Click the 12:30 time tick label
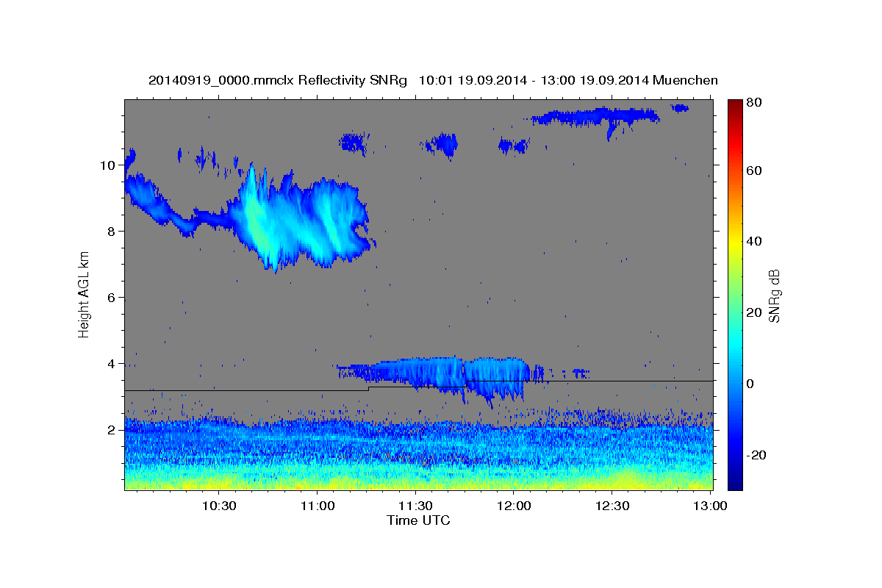This screenshot has height=588, width=882. click(612, 506)
